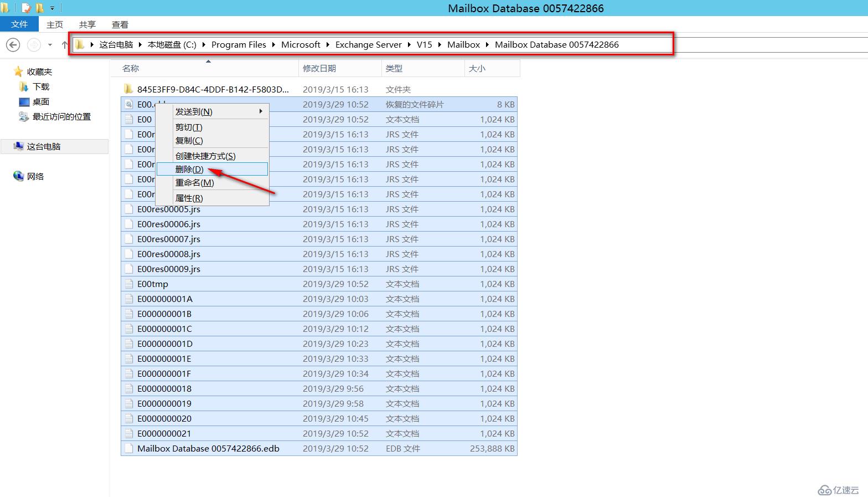Click Mailbox breadcrumb segment
This screenshot has height=497, width=868.
pyautogui.click(x=464, y=44)
